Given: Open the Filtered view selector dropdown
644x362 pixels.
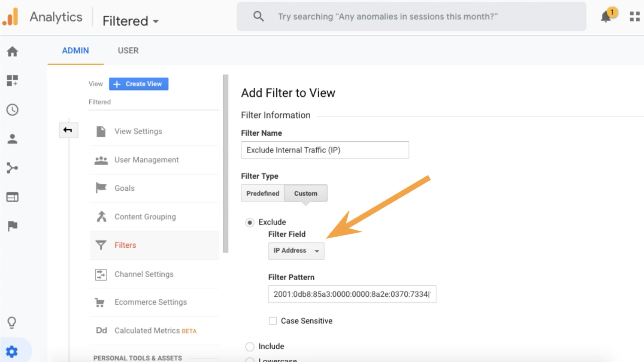Looking at the screenshot, I should click(130, 21).
